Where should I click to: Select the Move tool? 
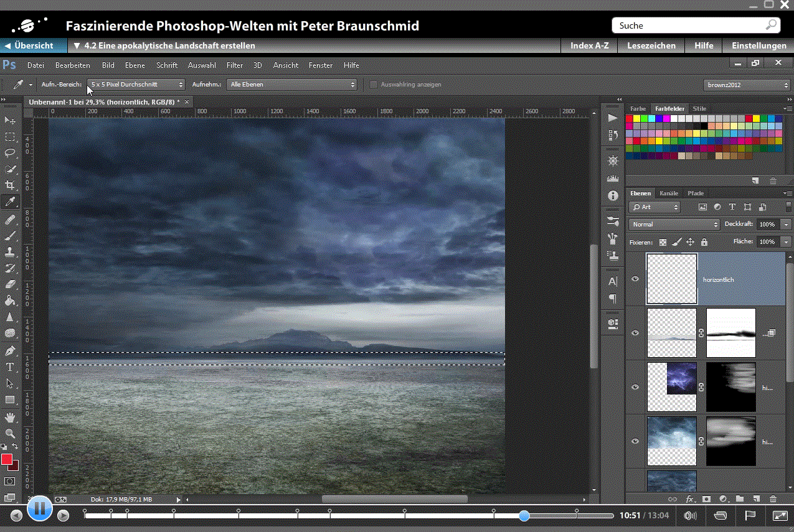click(10, 120)
